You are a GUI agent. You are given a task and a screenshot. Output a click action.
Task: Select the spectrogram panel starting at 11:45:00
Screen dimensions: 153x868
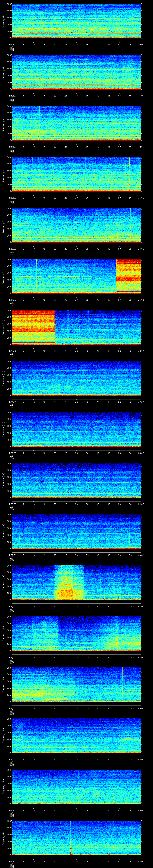76,838
